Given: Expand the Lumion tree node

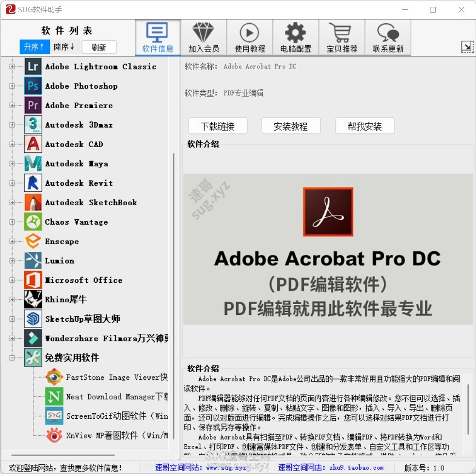Looking at the screenshot, I should pos(12,261).
